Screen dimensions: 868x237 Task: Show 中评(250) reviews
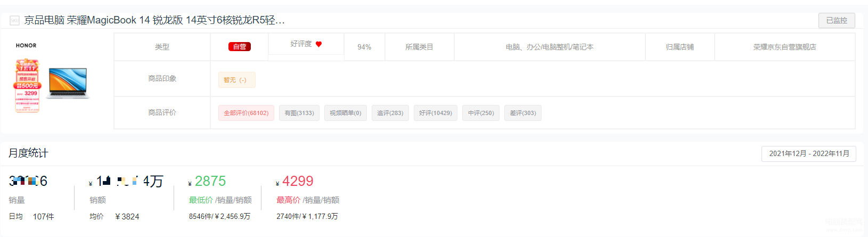481,113
